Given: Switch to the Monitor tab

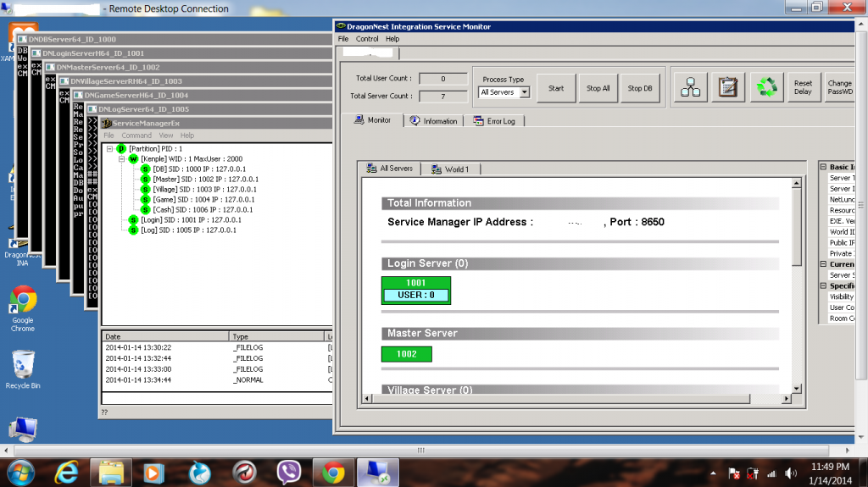Looking at the screenshot, I should point(373,120).
